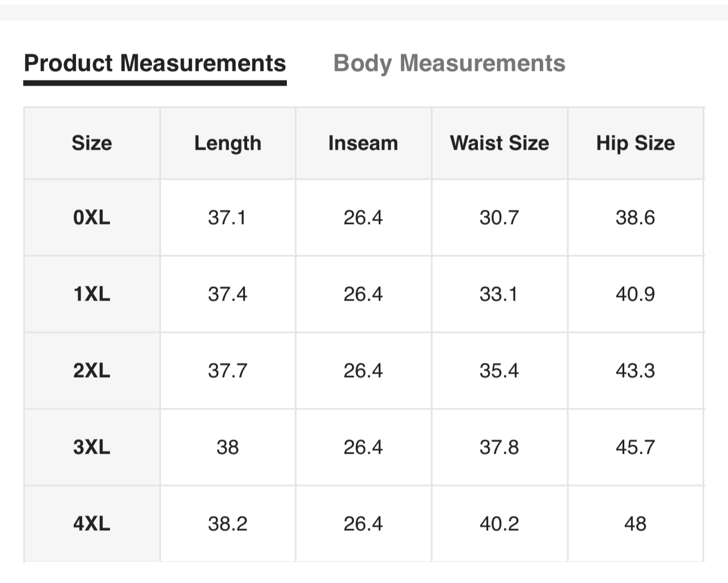Select the Waist Size column header
728x583 pixels.
click(499, 143)
